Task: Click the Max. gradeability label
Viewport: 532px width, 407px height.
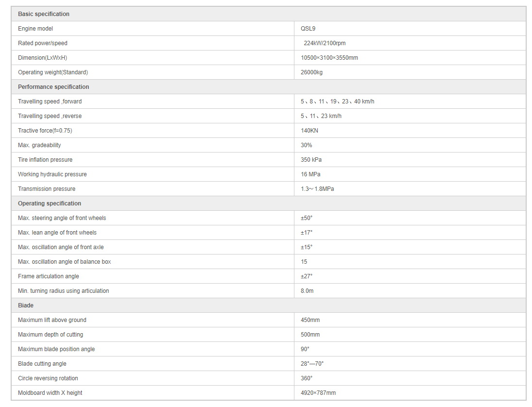Action: tap(39, 145)
